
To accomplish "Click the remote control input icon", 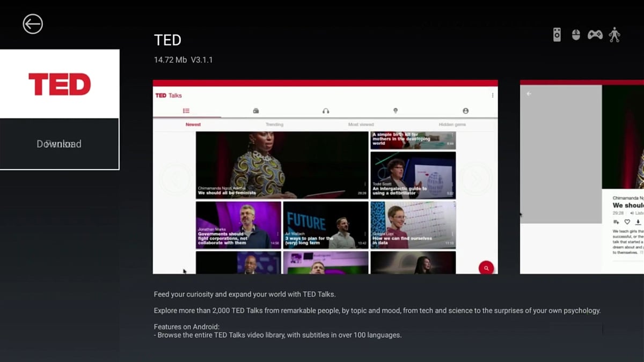I will [x=556, y=34].
